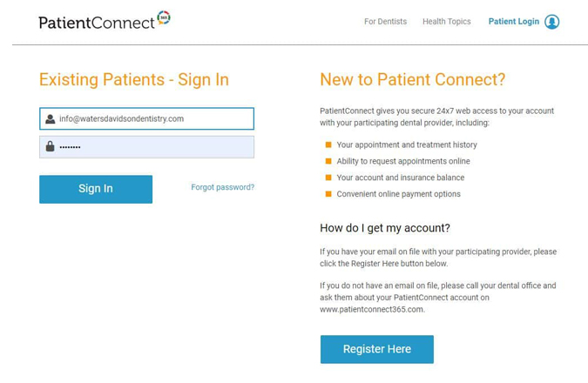Focus the password input field

point(146,147)
